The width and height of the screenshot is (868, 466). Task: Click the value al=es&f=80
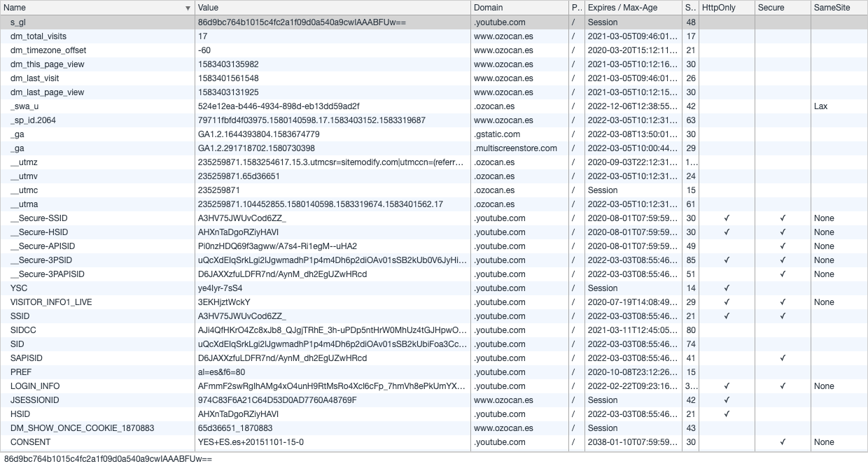pyautogui.click(x=222, y=372)
